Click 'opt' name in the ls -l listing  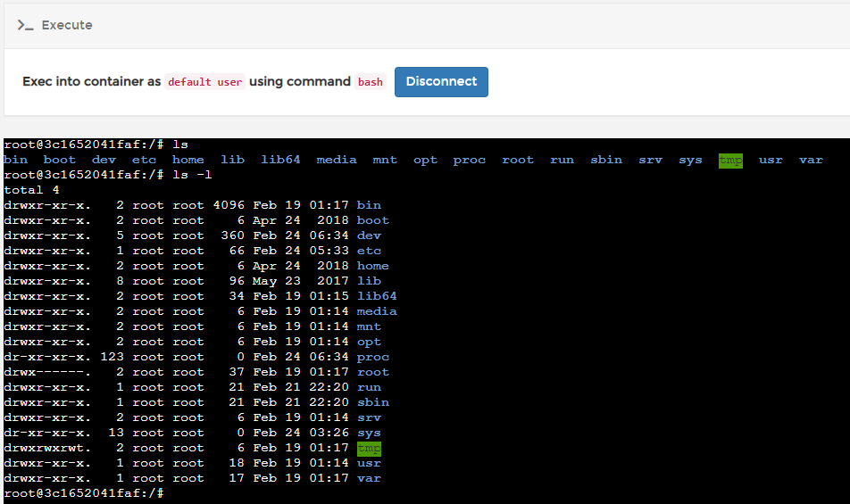click(369, 343)
